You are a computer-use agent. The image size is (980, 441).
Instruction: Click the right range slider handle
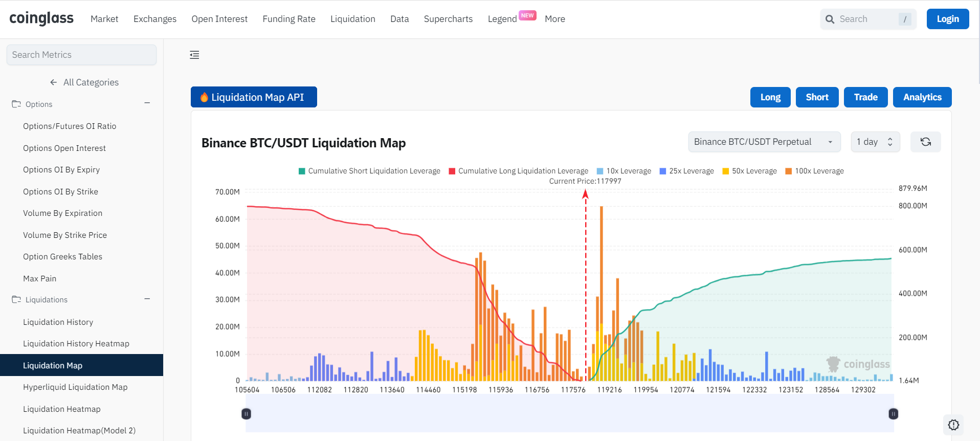[893, 413]
